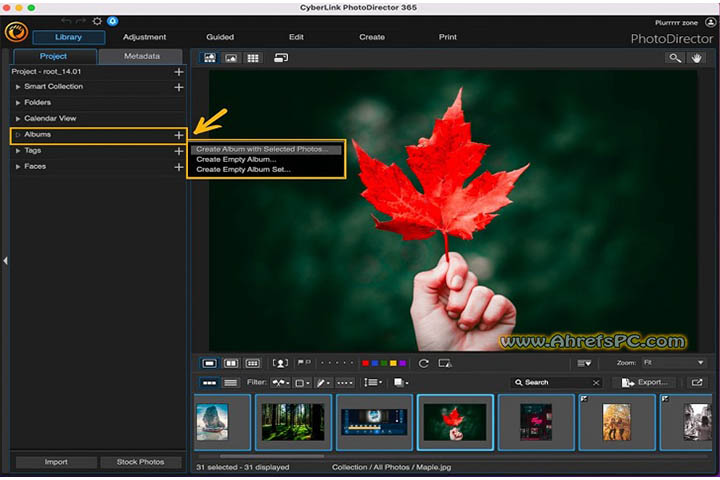Open the sort order dropdown
The width and height of the screenshot is (720, 480).
(x=373, y=383)
